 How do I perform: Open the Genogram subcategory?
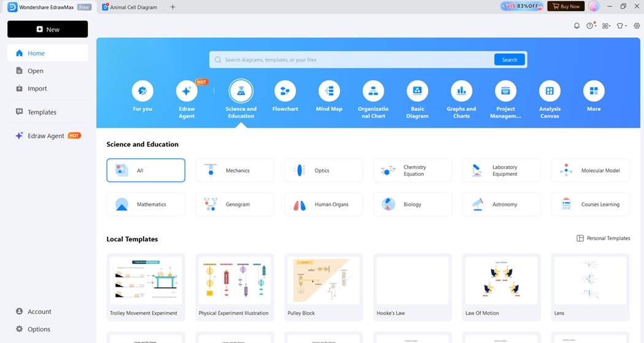click(x=234, y=205)
